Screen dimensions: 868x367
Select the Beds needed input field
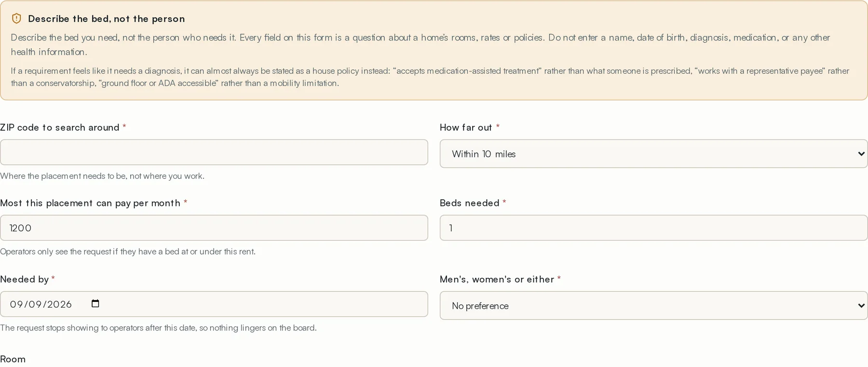(x=653, y=228)
